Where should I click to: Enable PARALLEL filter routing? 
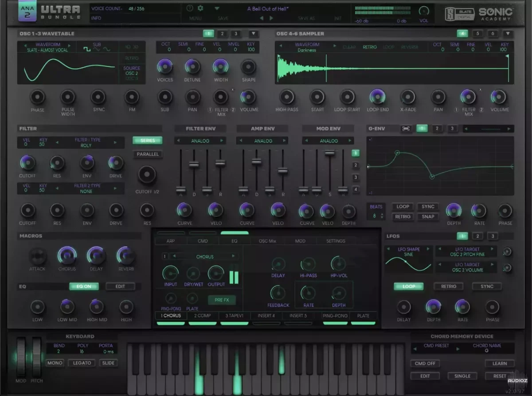coord(148,154)
